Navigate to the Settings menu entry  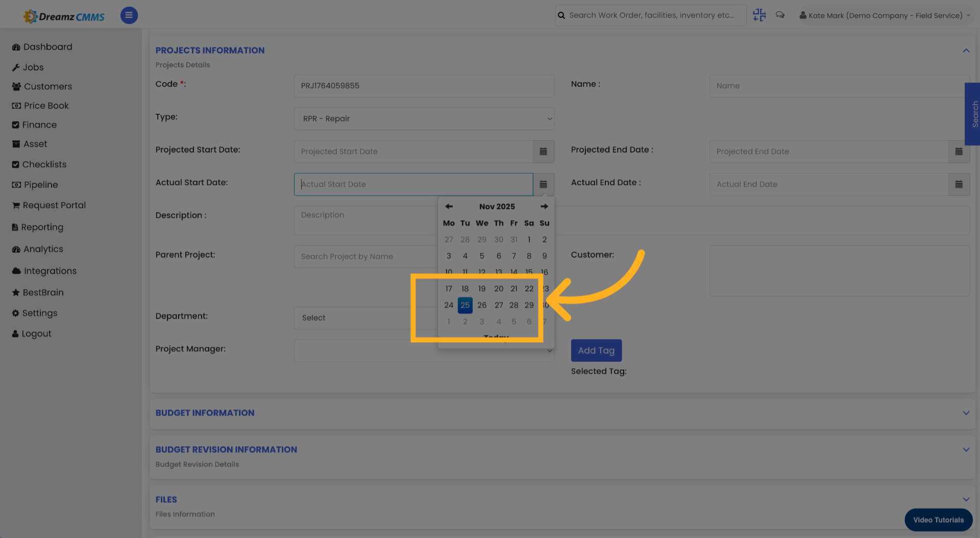pyautogui.click(x=16, y=313)
